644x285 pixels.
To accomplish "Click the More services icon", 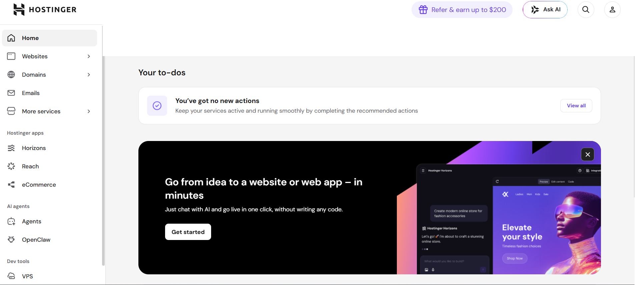I will [x=11, y=111].
